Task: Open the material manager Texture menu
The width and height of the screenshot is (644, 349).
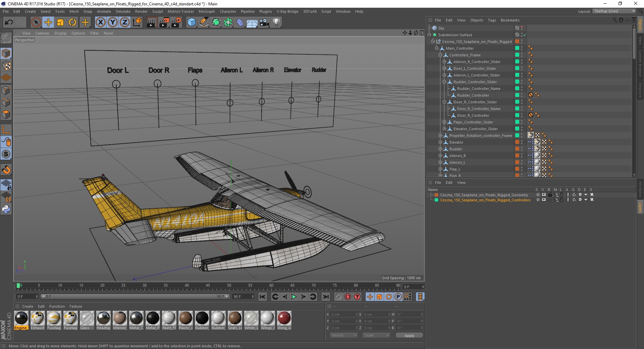Action: pos(75,306)
